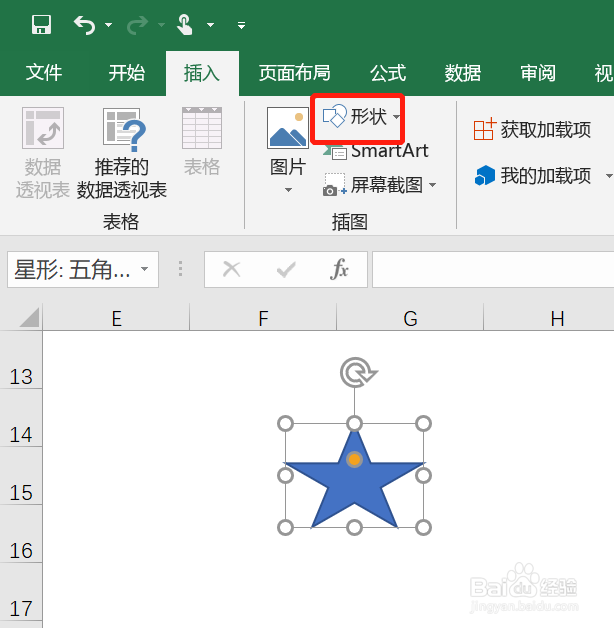Click the star's top-left sizing handle
This screenshot has width=614, height=628.
[x=286, y=424]
